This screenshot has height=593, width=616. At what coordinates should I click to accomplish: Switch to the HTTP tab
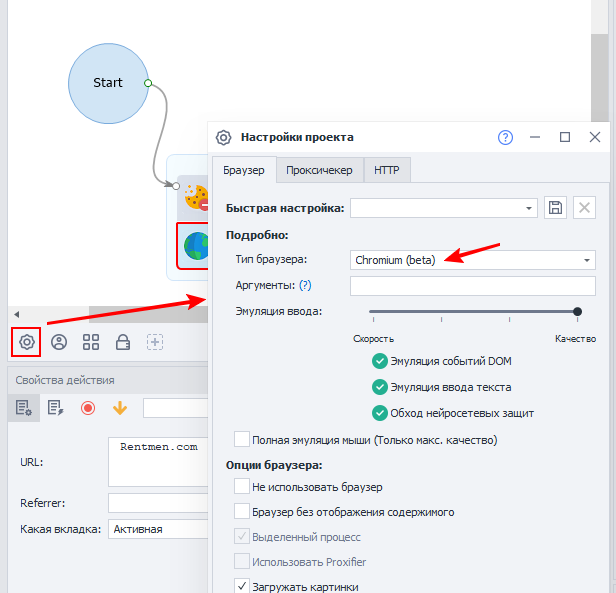point(387,170)
